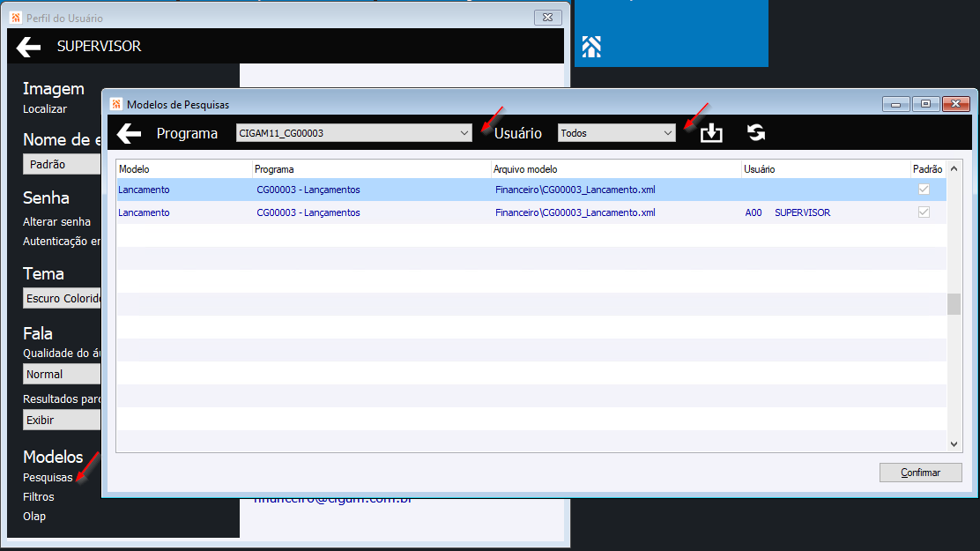Click Alterar senha link
This screenshot has height=551, width=980.
(x=57, y=222)
